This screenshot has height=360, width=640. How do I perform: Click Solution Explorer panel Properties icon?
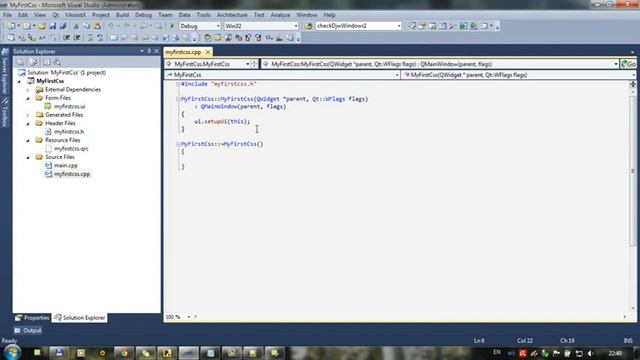click(x=20, y=62)
